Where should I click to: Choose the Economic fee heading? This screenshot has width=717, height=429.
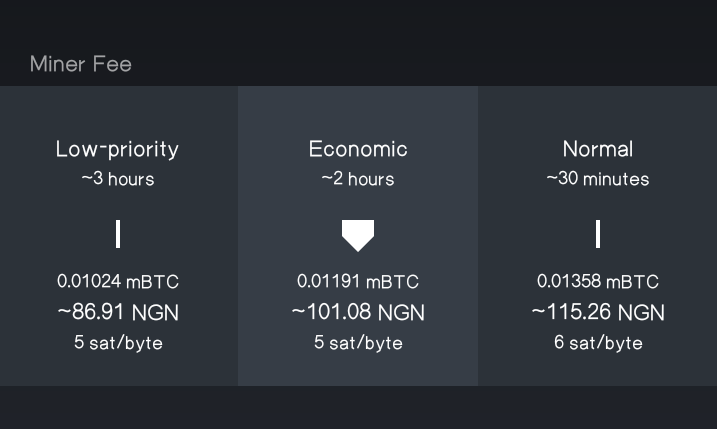click(x=358, y=149)
